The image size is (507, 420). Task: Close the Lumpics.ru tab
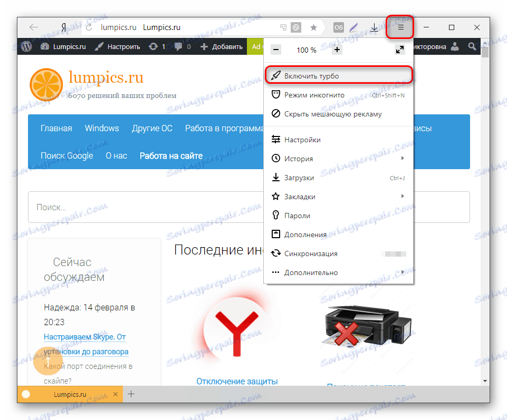[116, 394]
